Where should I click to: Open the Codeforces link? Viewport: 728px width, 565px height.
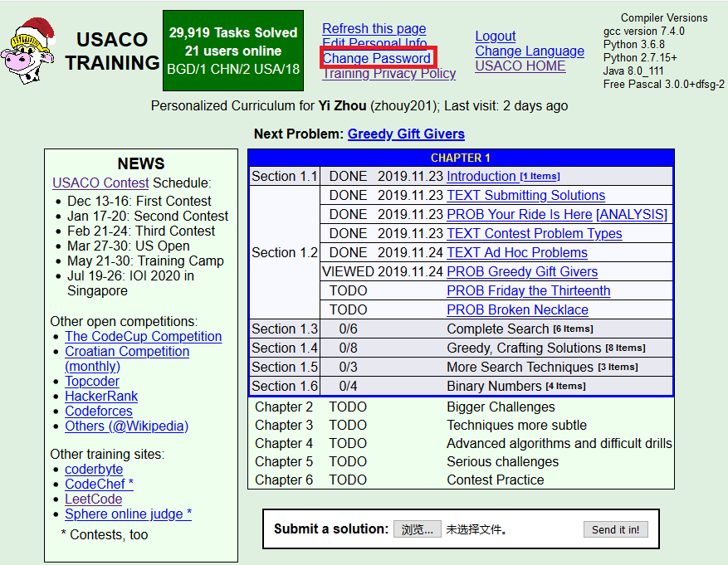(x=98, y=411)
